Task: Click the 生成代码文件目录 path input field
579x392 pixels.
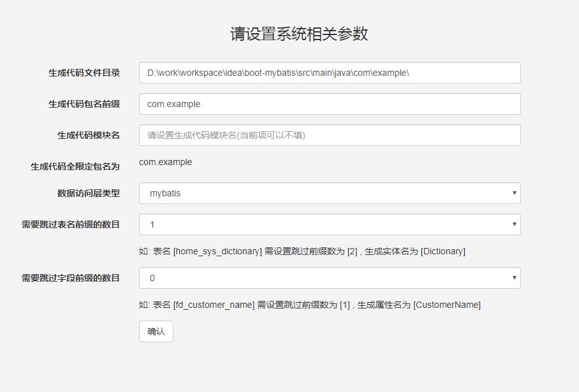Action: (x=330, y=73)
